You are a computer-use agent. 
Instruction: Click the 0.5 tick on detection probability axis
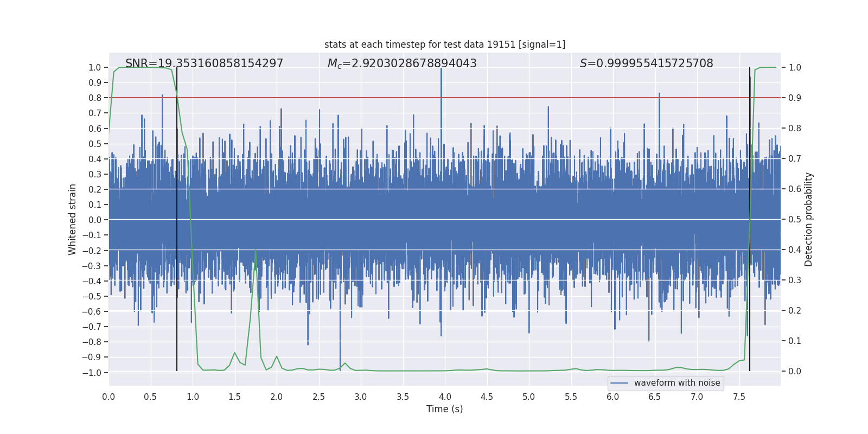795,219
